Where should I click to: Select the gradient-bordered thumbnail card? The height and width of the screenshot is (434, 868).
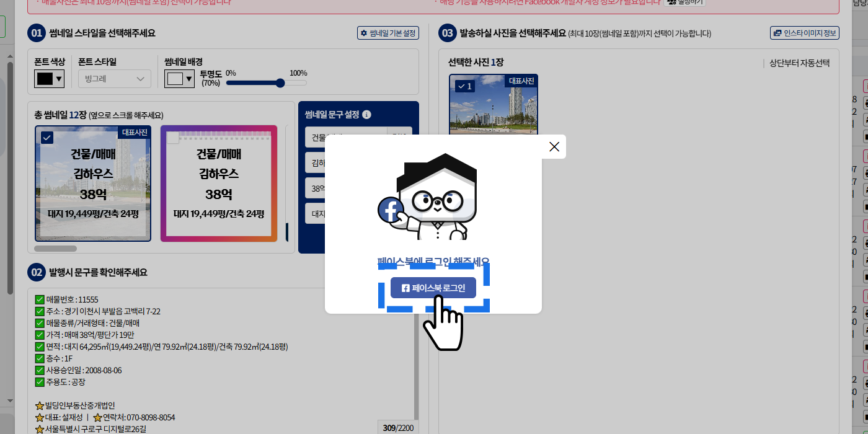[219, 184]
